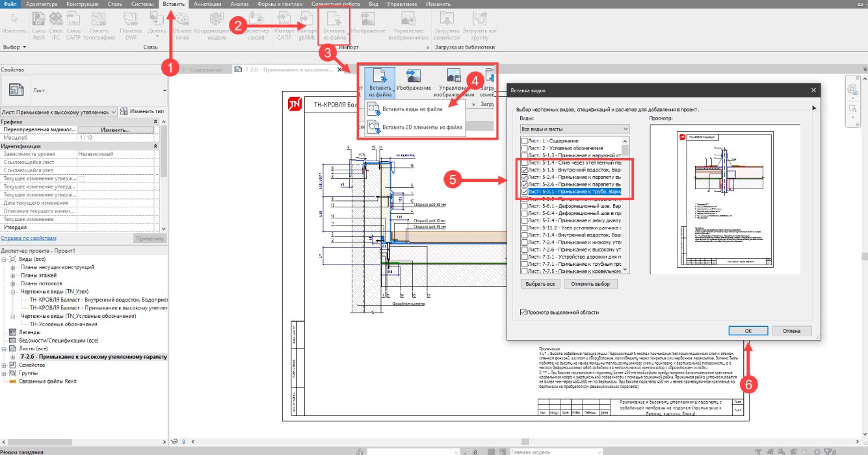The height and width of the screenshot is (455, 868).
Task: Open the Управление menu tab
Action: (x=403, y=4)
